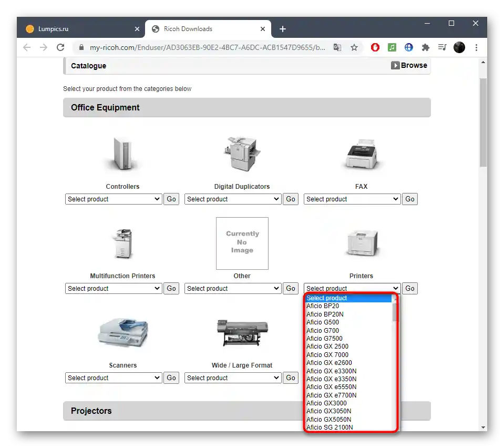Click the Controllers product image
This screenshot has height=448, width=504.
(122, 154)
